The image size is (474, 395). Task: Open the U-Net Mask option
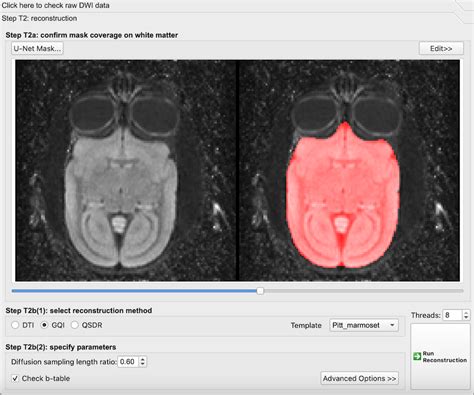coord(37,49)
